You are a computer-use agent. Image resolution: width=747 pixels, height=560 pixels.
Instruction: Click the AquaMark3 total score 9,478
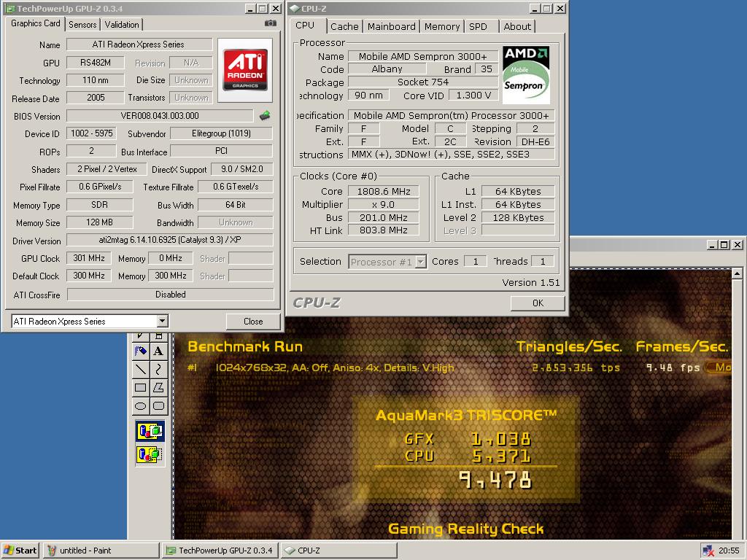pos(495,480)
